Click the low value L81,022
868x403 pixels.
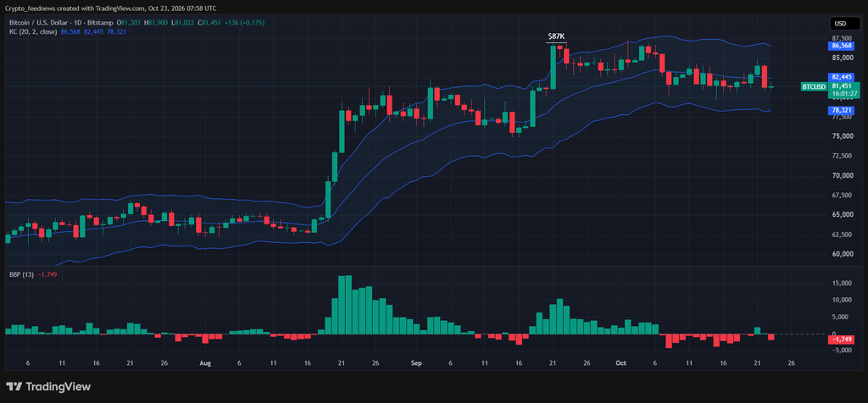pos(184,23)
